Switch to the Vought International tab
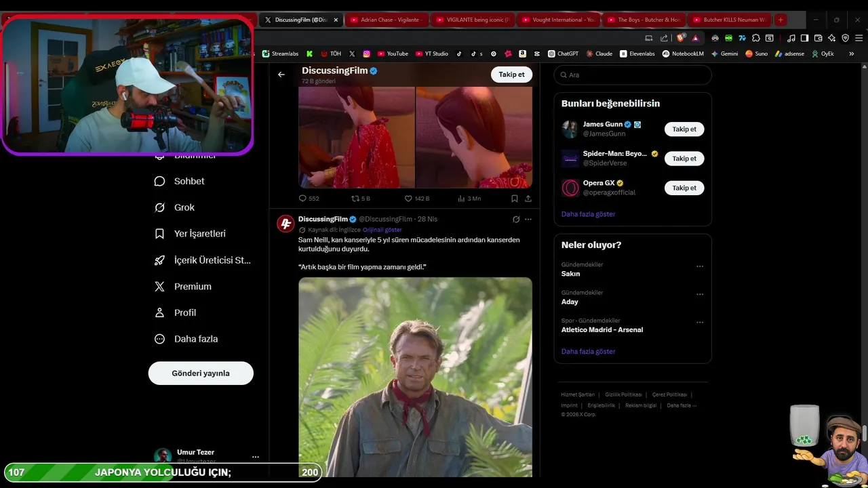Image resolution: width=868 pixels, height=488 pixels. point(558,20)
